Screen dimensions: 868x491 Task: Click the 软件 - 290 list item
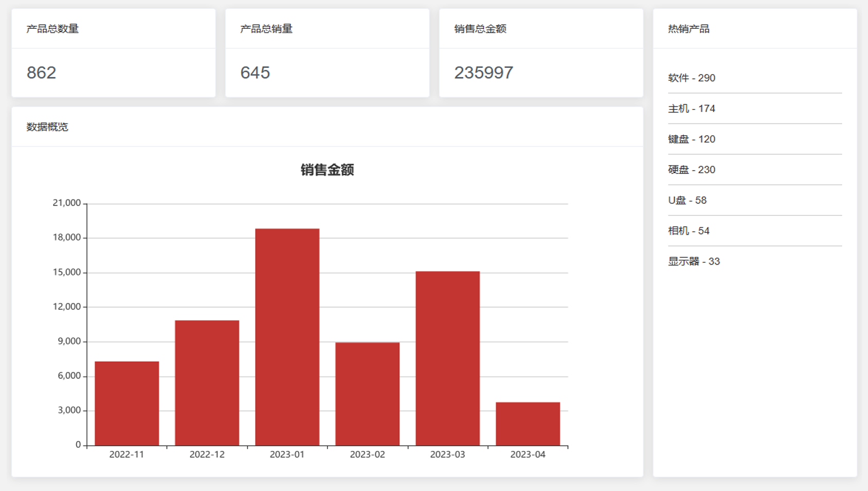(x=692, y=78)
